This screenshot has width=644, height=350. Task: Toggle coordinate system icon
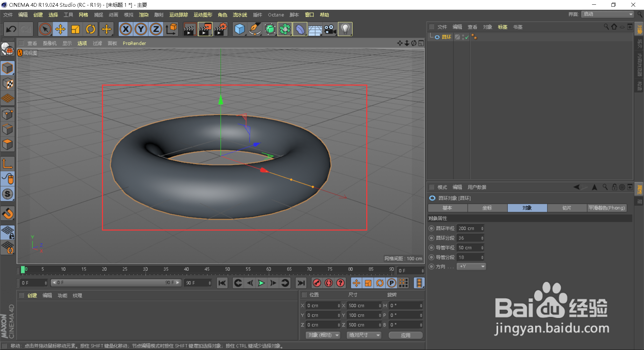point(171,29)
